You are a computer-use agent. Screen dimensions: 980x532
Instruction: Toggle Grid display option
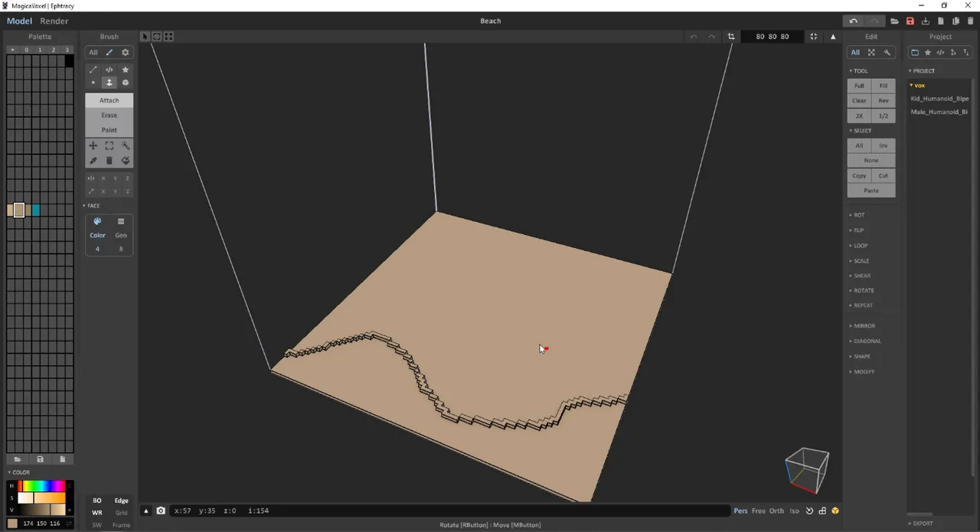121,513
